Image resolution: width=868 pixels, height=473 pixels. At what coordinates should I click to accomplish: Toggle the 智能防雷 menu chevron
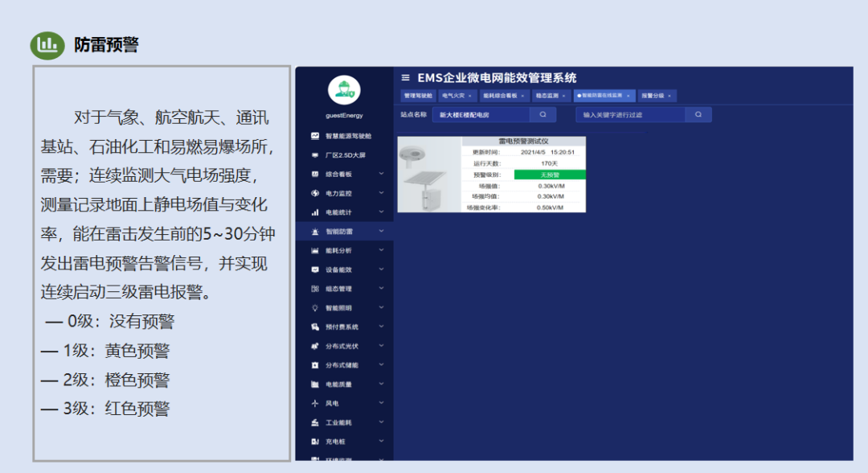[382, 231]
